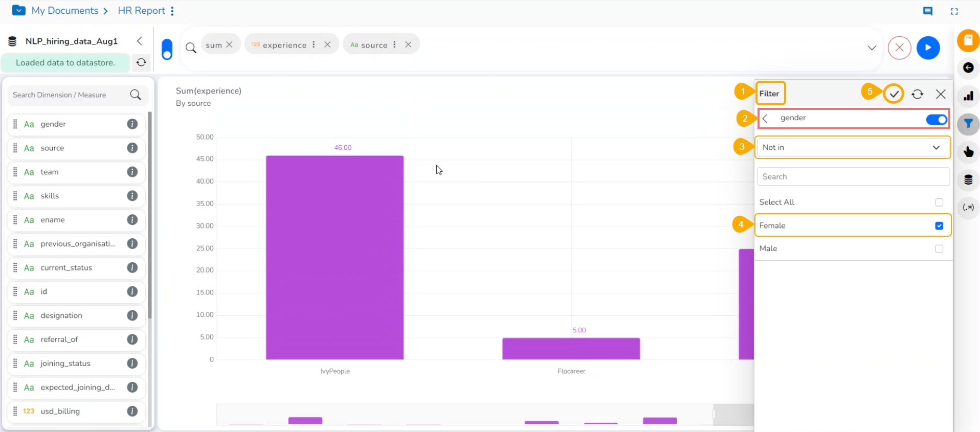The width and height of the screenshot is (980, 432).
Task: Collapse the NLP_hiring_data_Aug1 dataset panel
Action: click(x=139, y=41)
